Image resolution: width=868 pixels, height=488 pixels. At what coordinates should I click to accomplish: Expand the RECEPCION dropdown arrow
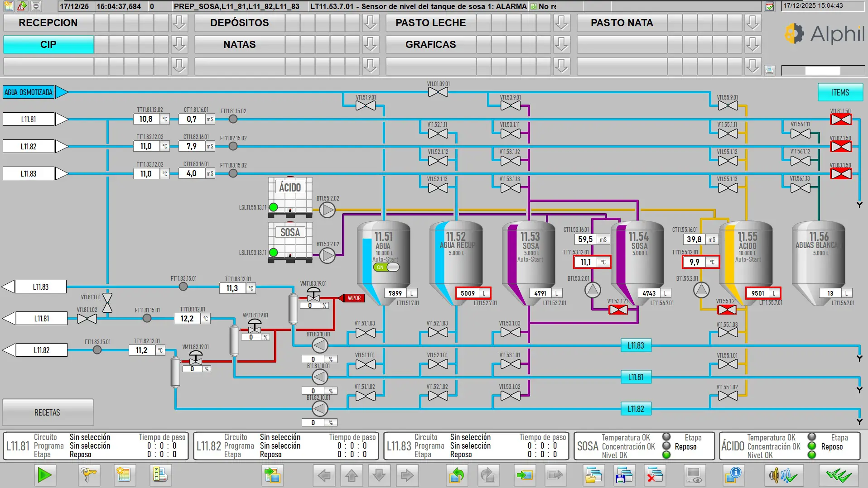pos(179,23)
